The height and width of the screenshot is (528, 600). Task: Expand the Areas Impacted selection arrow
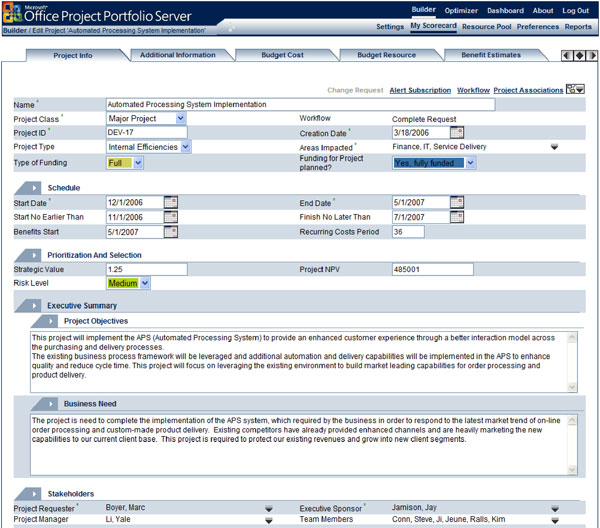coord(555,147)
